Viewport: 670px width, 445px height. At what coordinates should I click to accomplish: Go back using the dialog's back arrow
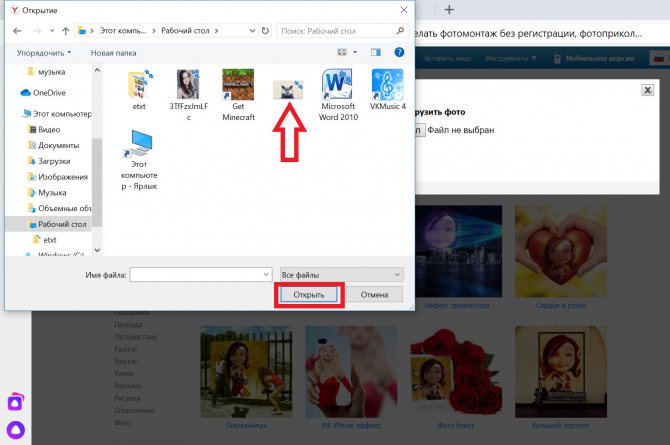point(17,31)
